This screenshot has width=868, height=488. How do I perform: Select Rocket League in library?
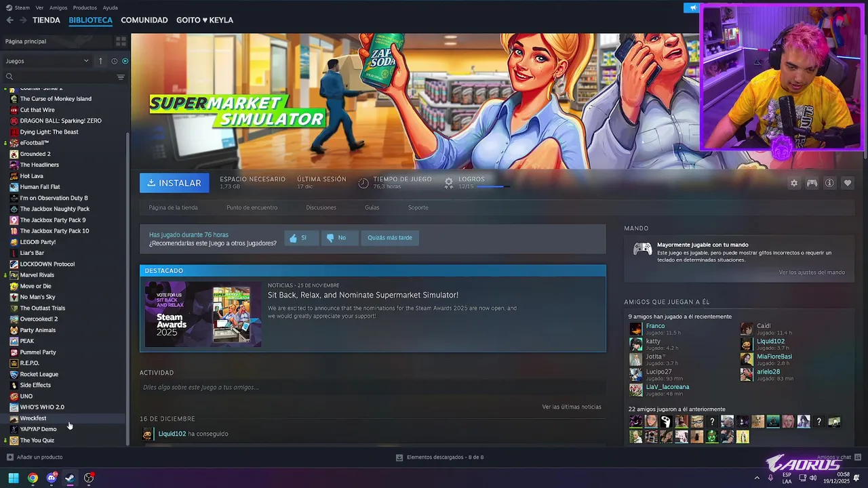coord(39,374)
